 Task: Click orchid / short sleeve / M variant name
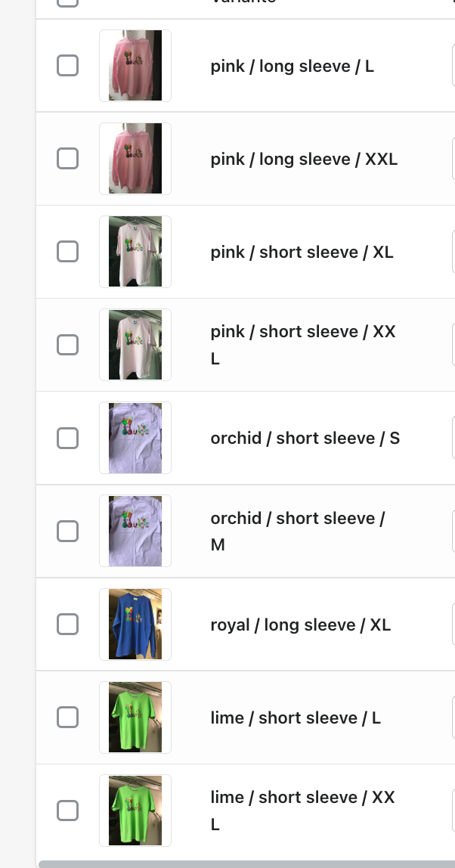pos(298,531)
